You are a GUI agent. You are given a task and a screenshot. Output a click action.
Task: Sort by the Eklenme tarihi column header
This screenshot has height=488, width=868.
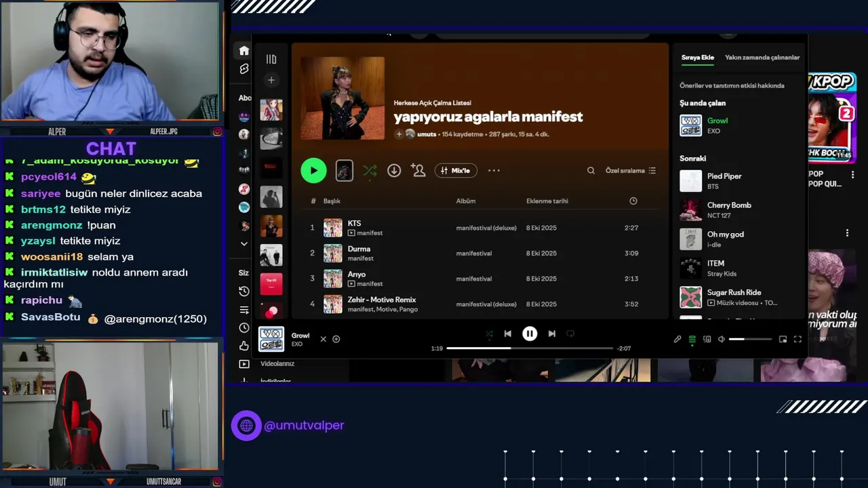pos(547,201)
